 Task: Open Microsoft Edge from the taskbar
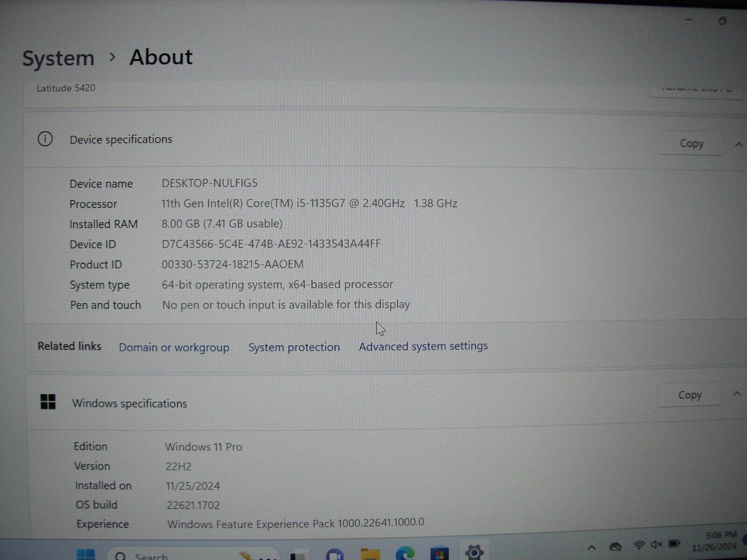pos(405,555)
